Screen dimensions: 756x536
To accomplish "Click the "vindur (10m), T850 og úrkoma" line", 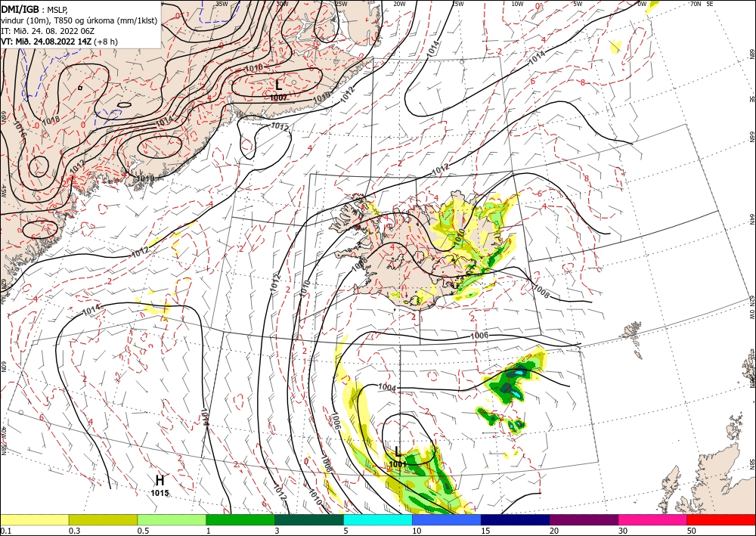I will 79,20.
